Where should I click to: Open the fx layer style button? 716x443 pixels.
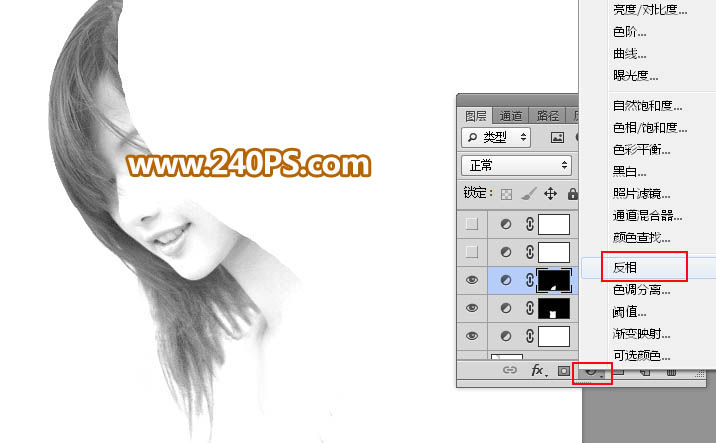539,370
